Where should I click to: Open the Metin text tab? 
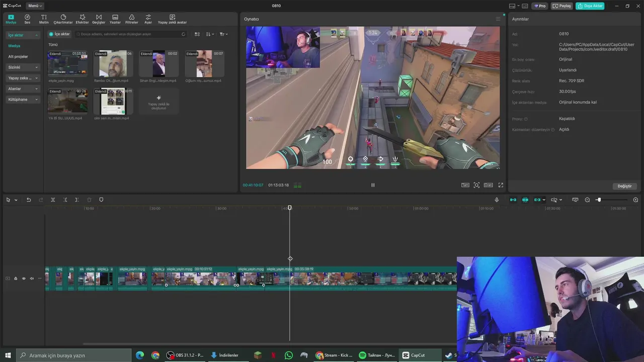pos(44,19)
